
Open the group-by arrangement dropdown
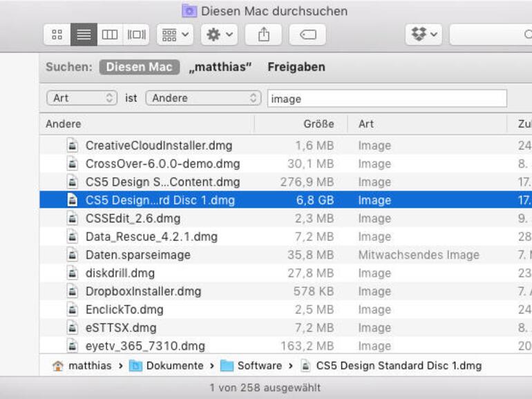[175, 35]
